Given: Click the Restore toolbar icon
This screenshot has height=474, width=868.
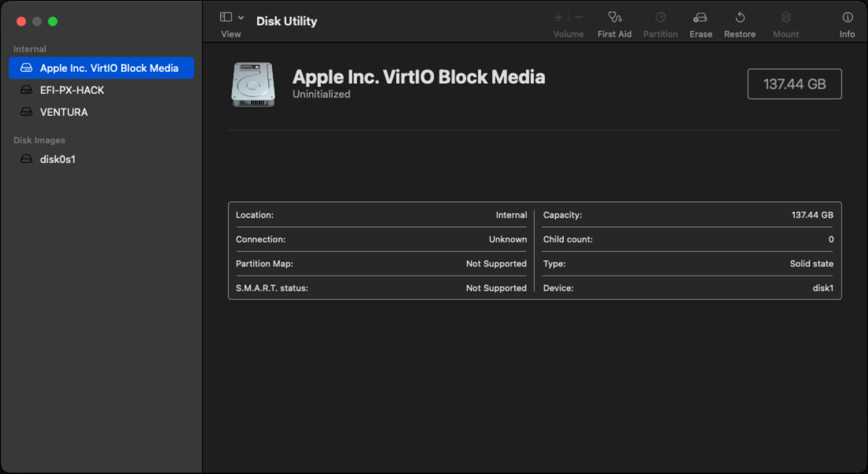Looking at the screenshot, I should [x=740, y=18].
